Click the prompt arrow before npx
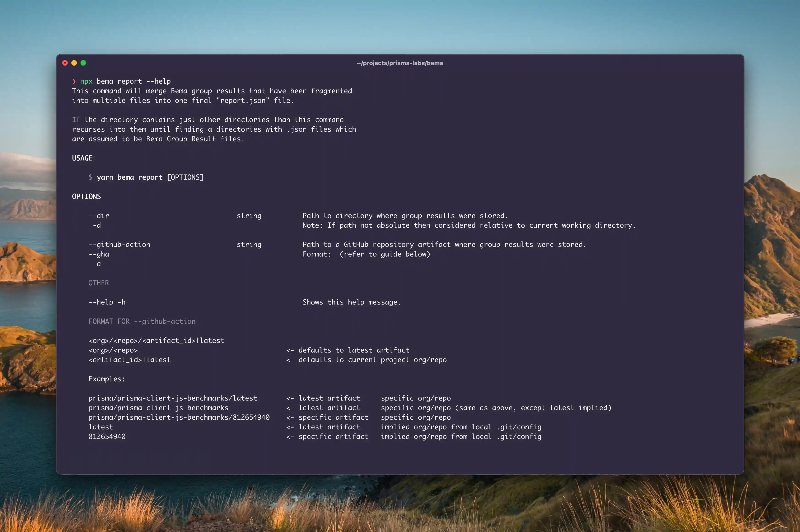 [x=74, y=81]
